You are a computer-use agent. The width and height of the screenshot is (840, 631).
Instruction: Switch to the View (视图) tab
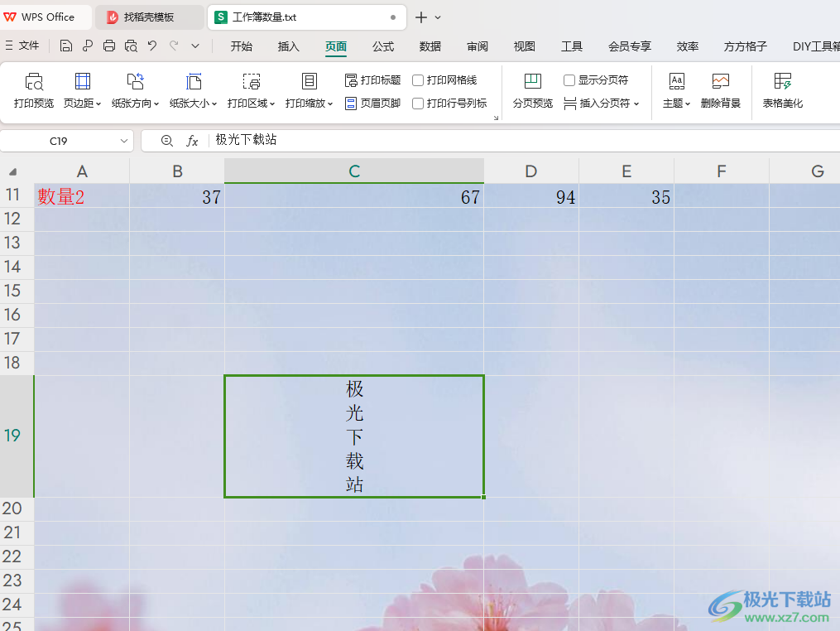(x=525, y=46)
